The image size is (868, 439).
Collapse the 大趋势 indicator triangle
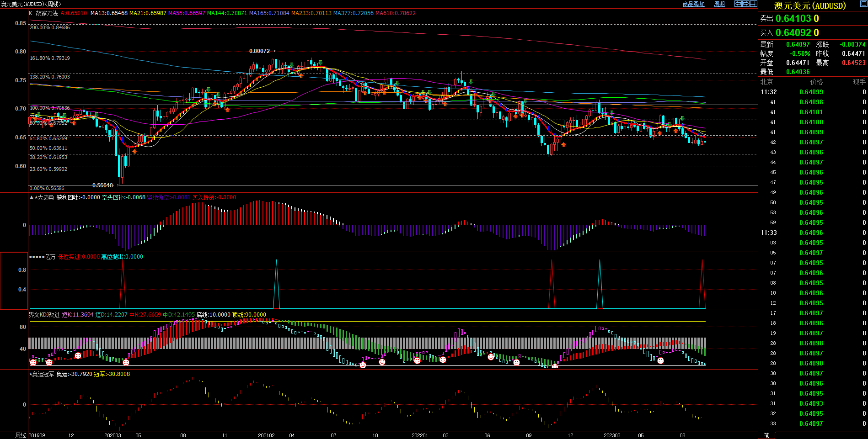coord(32,198)
